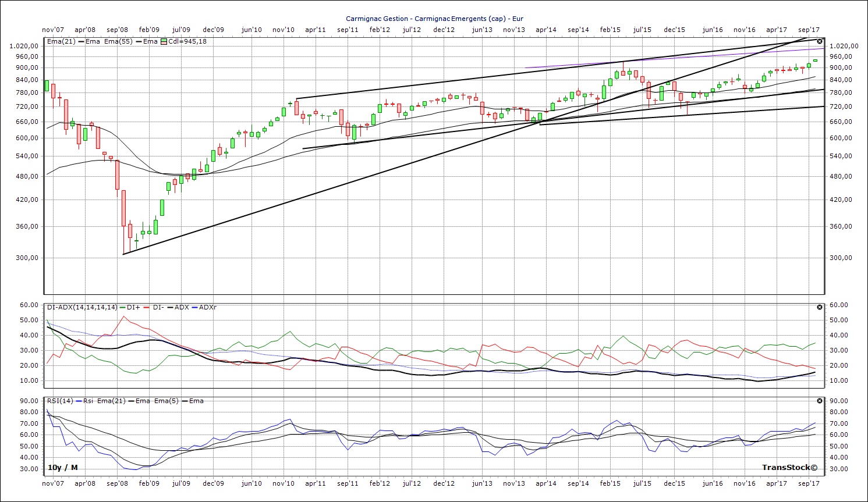This screenshot has width=868, height=502.
Task: Click the 10.00 label on DI-ADX right scale
Action: [838, 380]
